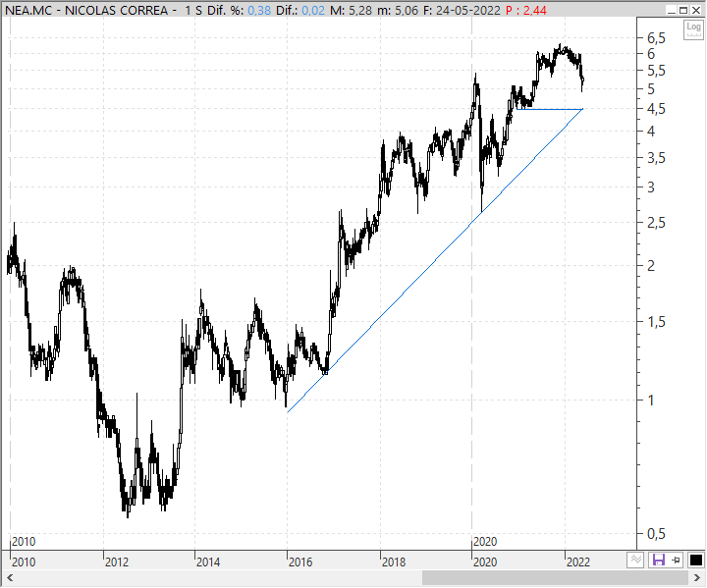Click the 4,5 price axis label
The image size is (707, 588).
[x=656, y=109]
